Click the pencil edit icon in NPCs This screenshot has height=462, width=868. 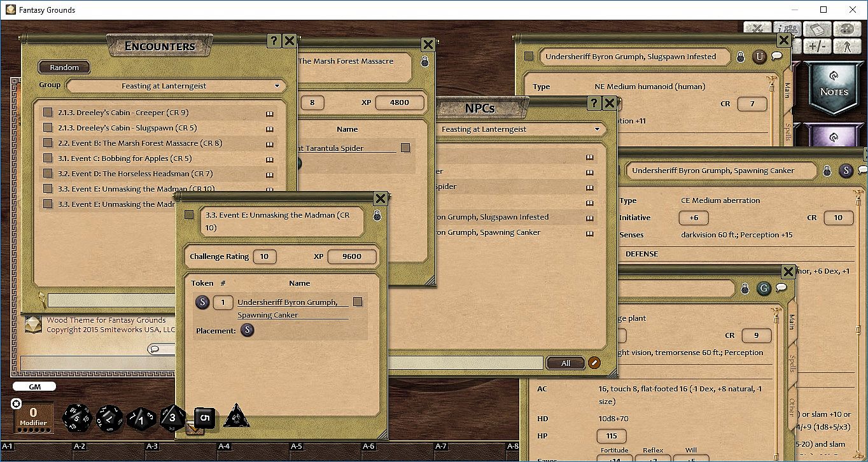point(594,363)
